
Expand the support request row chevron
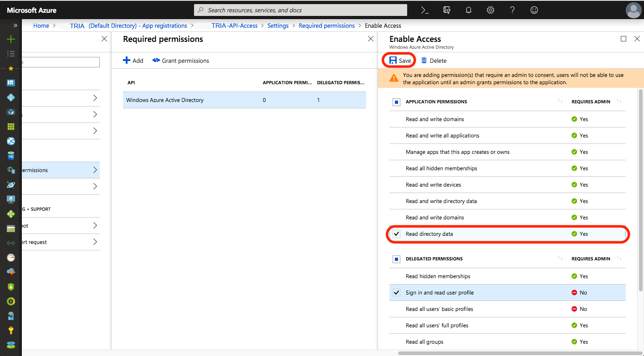click(x=95, y=242)
